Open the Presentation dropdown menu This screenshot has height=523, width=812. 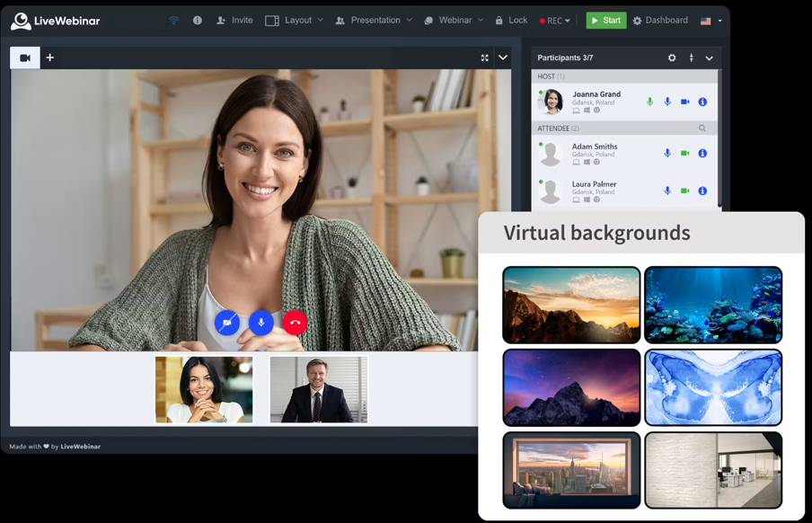point(374,20)
